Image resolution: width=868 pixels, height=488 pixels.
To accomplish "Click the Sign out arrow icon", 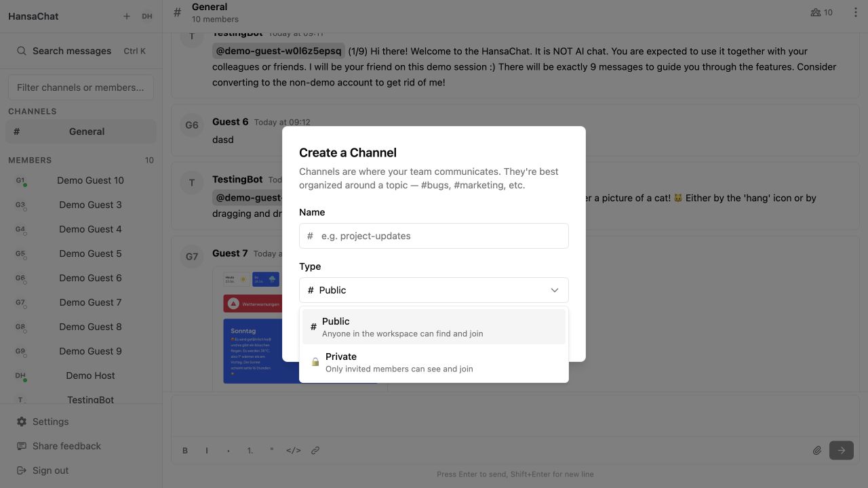I will click(22, 470).
